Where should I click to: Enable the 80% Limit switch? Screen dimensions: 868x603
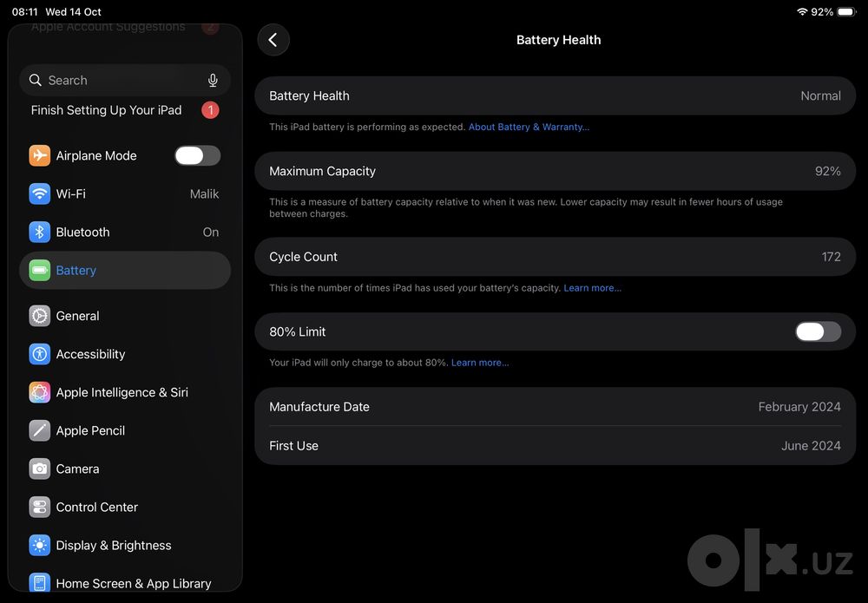[x=819, y=331]
